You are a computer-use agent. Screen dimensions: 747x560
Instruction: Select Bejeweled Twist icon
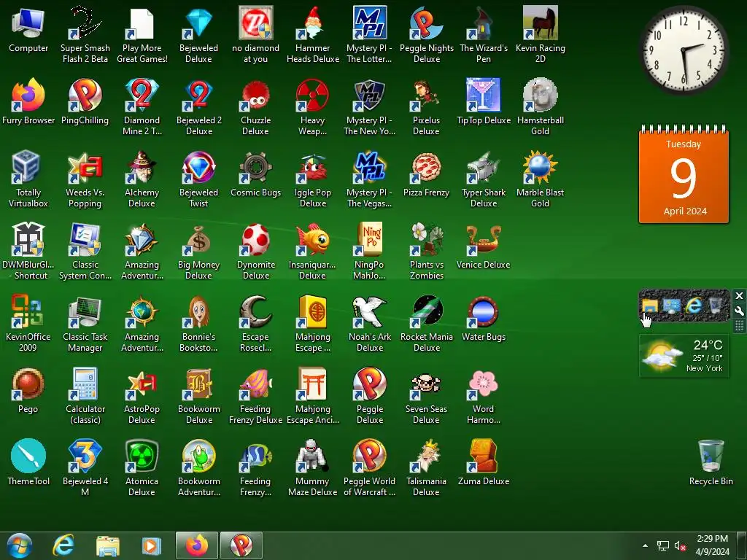(x=198, y=167)
